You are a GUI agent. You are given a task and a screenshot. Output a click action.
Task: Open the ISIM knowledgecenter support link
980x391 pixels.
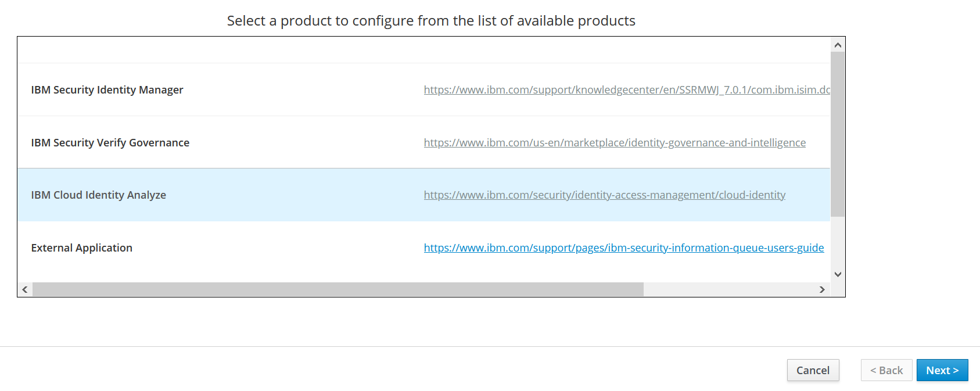pos(626,90)
